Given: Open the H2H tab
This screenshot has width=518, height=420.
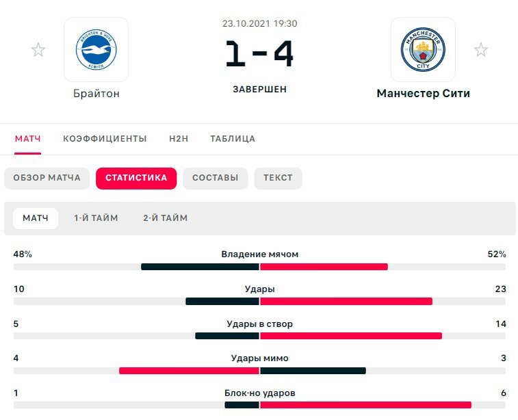Looking at the screenshot, I should [179, 139].
